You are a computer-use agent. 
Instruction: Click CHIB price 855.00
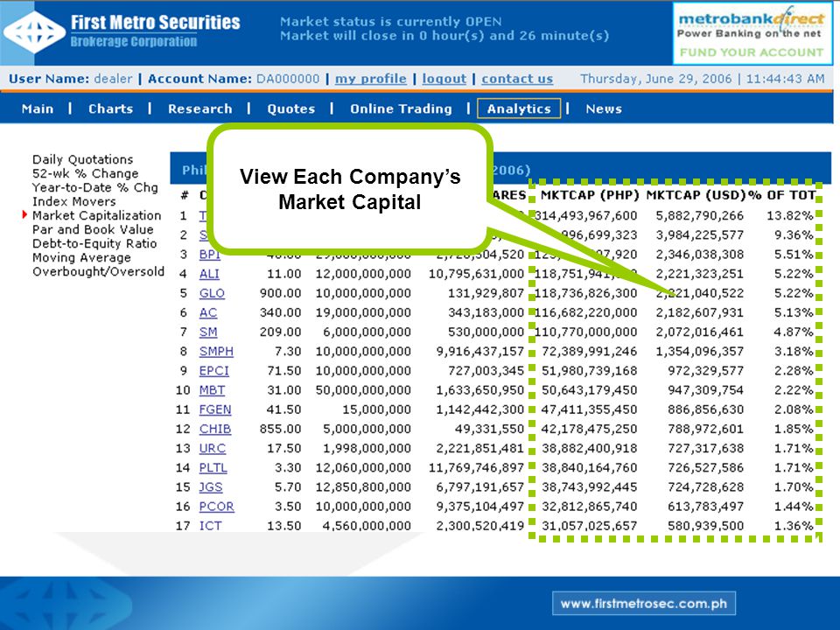pyautogui.click(x=280, y=429)
